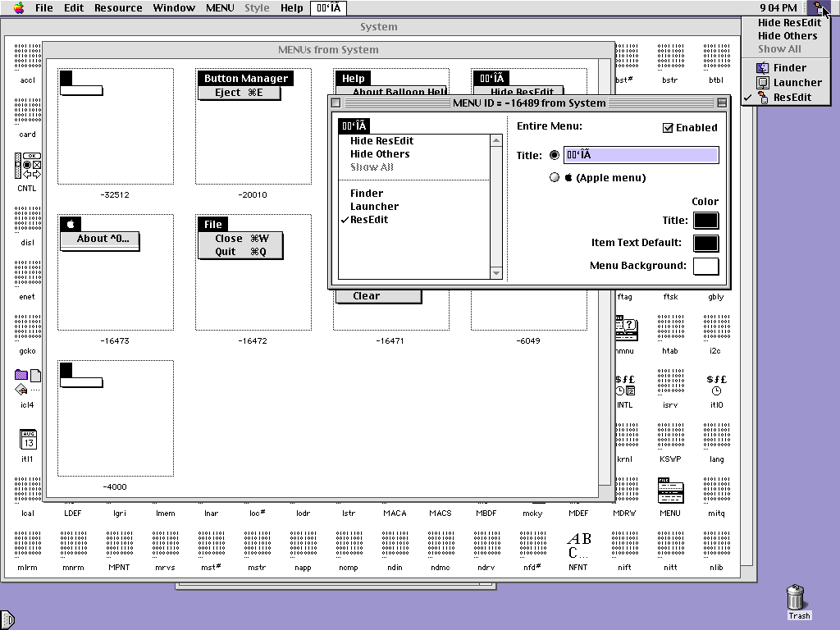The image size is (840, 630).
Task: Switch to Finder in application menu
Action: (786, 67)
